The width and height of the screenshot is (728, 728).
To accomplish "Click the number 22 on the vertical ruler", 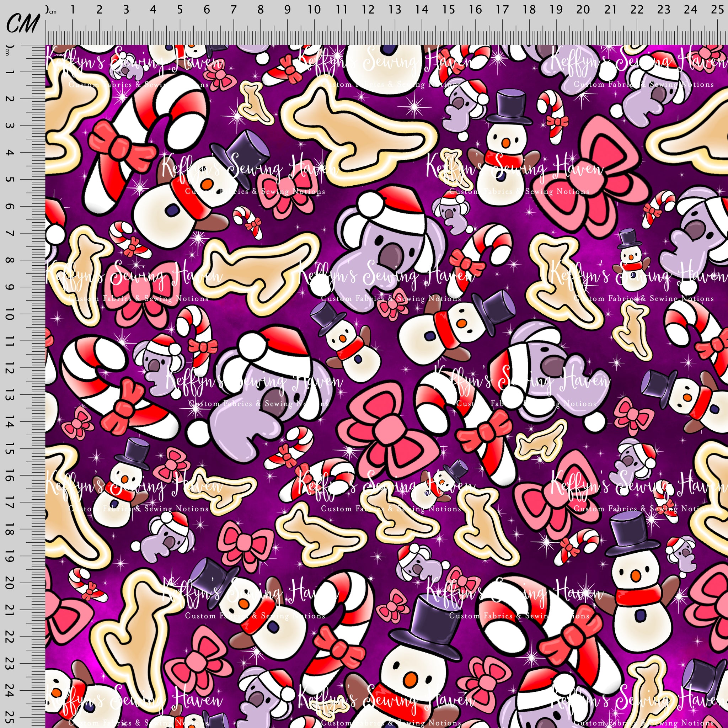I will pos(10,637).
